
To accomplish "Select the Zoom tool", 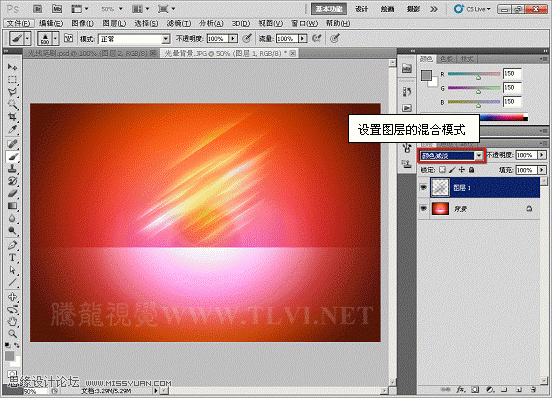I will (12, 333).
